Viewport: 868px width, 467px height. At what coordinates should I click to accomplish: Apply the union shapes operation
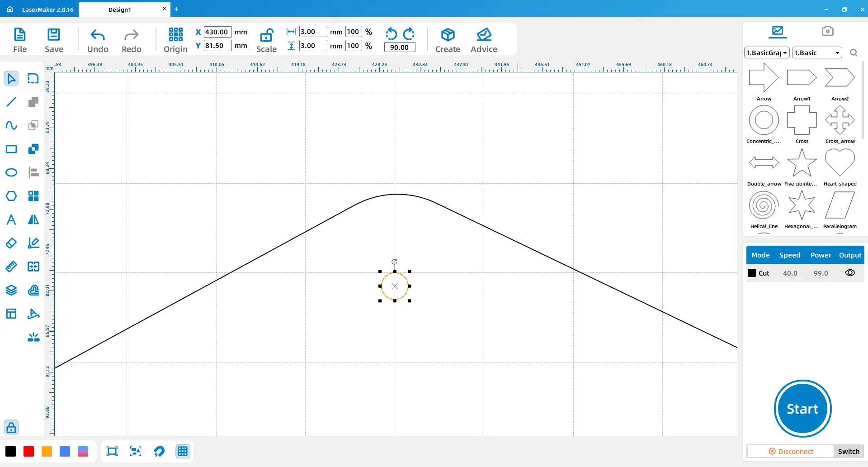[x=33, y=102]
